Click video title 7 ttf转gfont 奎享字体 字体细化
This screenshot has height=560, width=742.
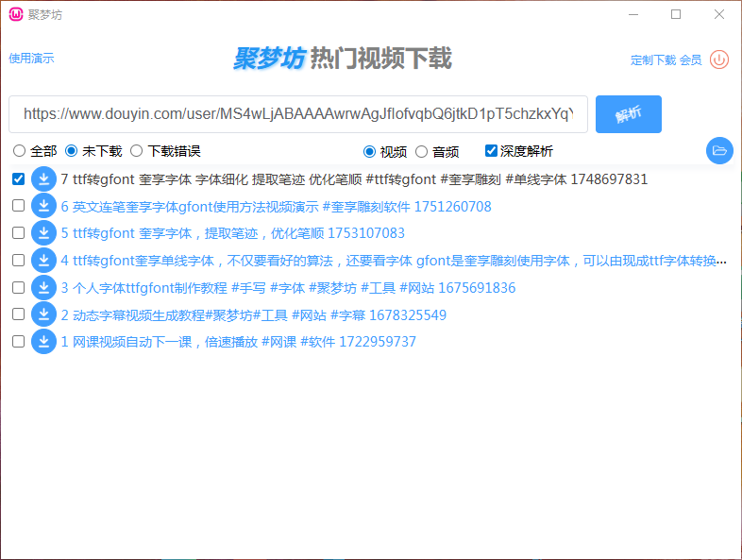pos(354,179)
